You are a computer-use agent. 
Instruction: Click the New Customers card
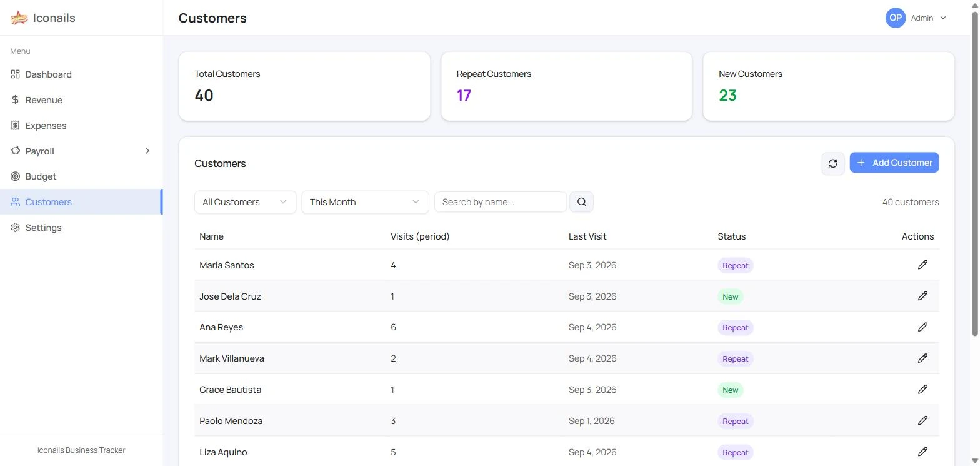point(829,86)
